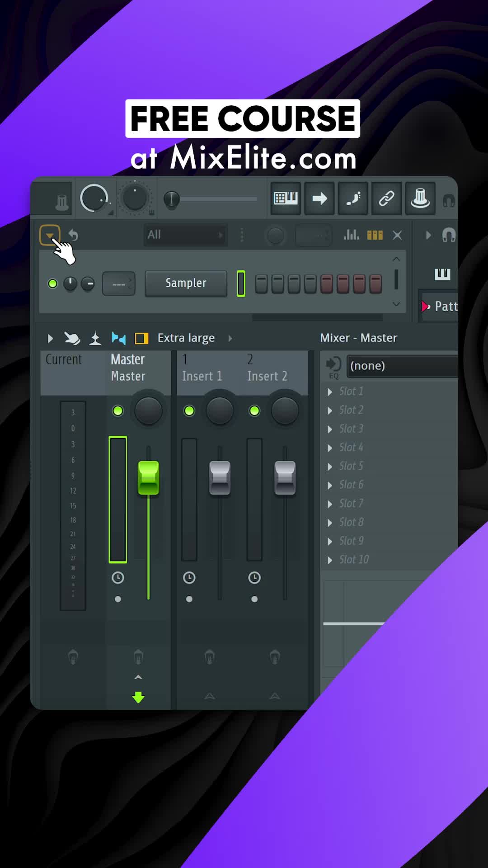Adjust the dotted master pitch knob
The height and width of the screenshot is (868, 488).
pyautogui.click(x=135, y=198)
